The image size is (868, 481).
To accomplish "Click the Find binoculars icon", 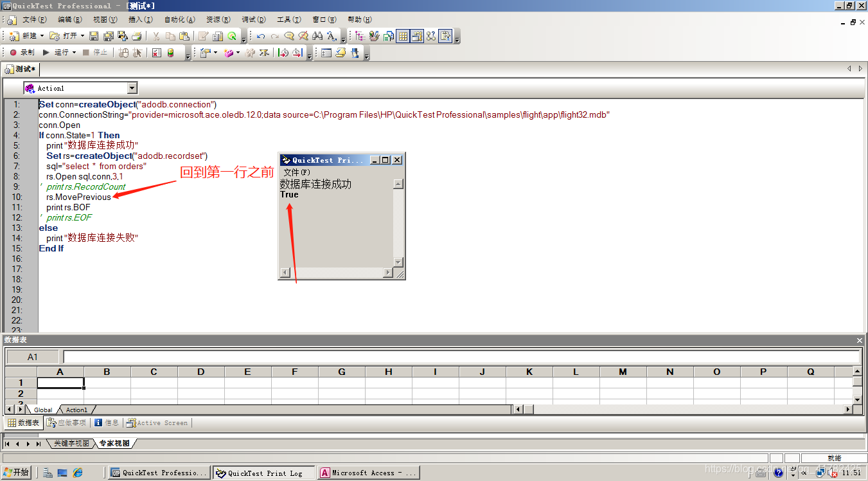I will pyautogui.click(x=317, y=36).
